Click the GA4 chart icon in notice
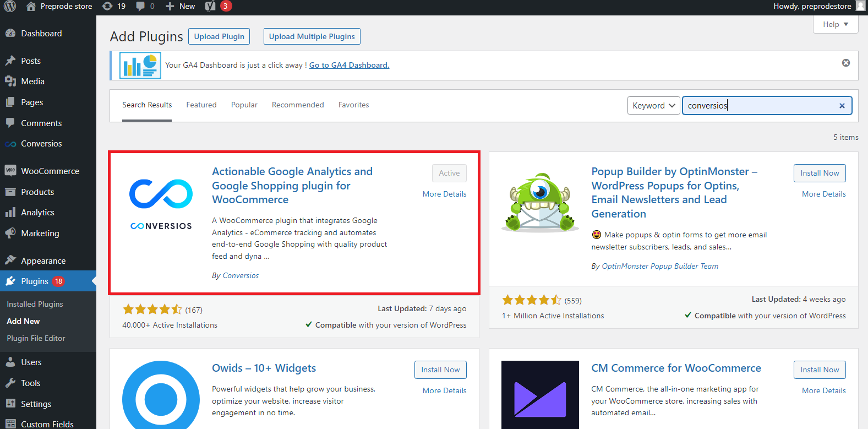Image resolution: width=868 pixels, height=429 pixels. [140, 66]
